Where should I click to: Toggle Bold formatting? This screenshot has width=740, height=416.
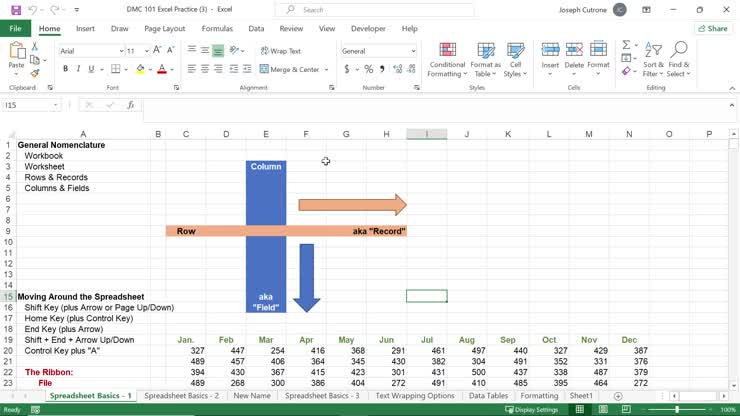point(66,69)
